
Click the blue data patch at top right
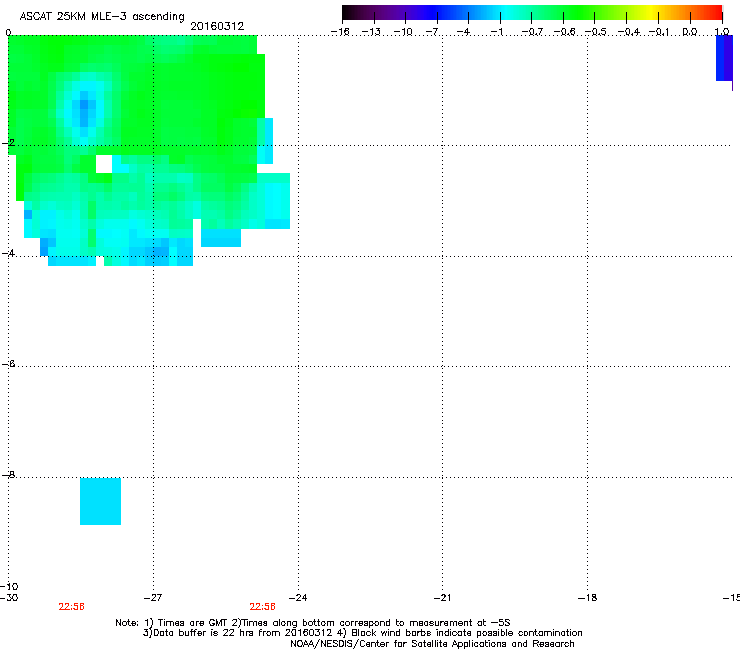724,59
